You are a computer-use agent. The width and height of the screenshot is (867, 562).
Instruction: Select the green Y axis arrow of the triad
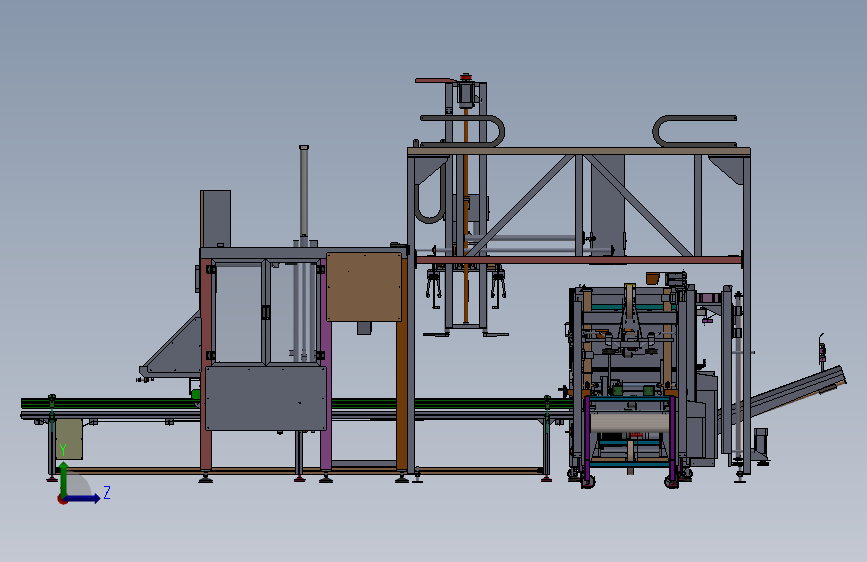(x=64, y=478)
